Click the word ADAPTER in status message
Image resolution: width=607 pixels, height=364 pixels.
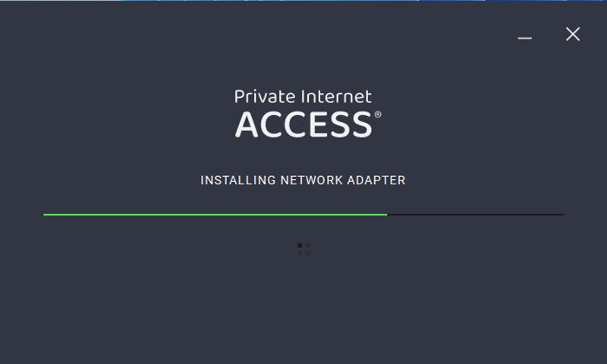[x=376, y=180]
